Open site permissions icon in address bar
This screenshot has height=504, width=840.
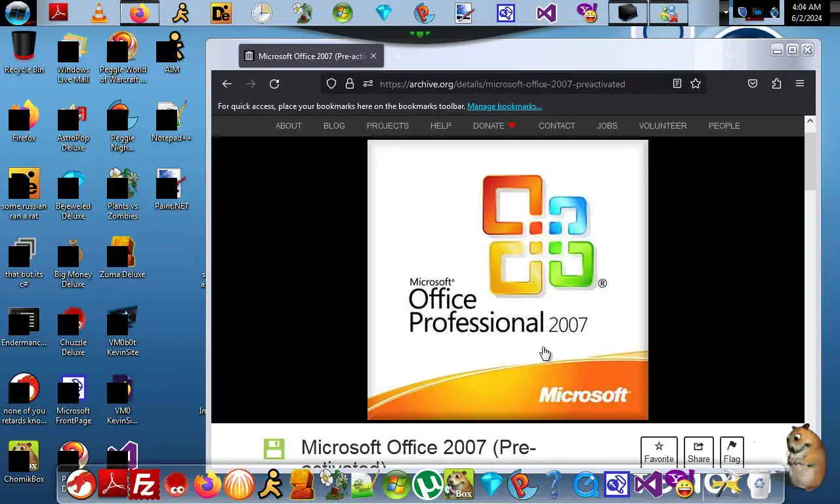(x=368, y=84)
